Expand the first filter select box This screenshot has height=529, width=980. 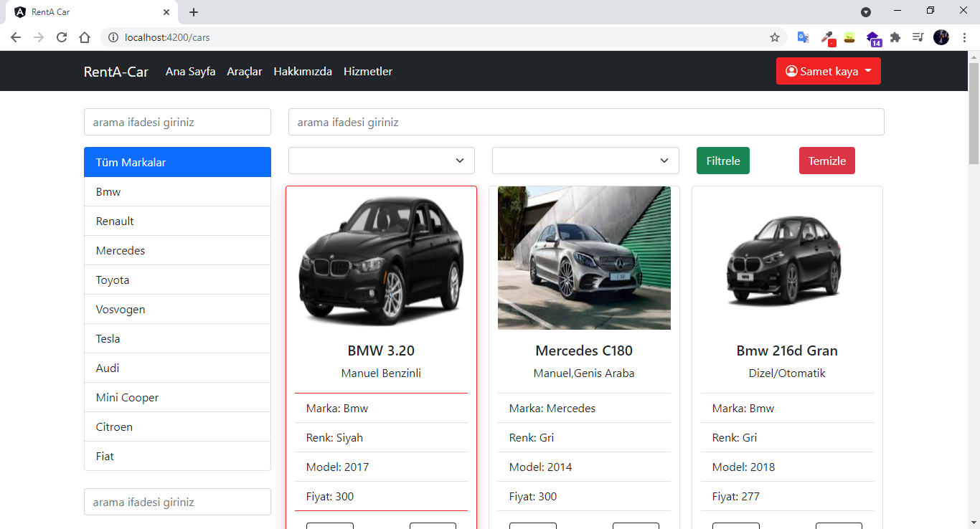tap(381, 161)
